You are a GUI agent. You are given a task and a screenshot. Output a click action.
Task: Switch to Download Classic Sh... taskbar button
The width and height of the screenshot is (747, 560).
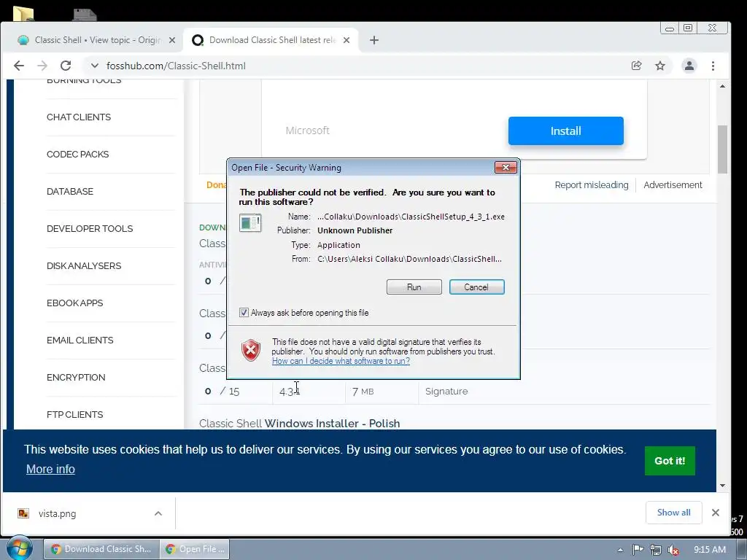click(101, 549)
